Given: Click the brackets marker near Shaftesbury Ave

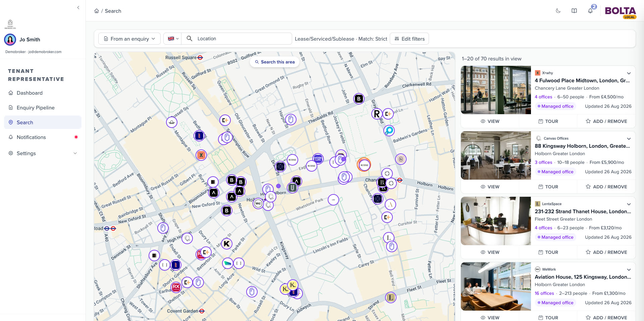Looking at the screenshot, I should pyautogui.click(x=164, y=265).
